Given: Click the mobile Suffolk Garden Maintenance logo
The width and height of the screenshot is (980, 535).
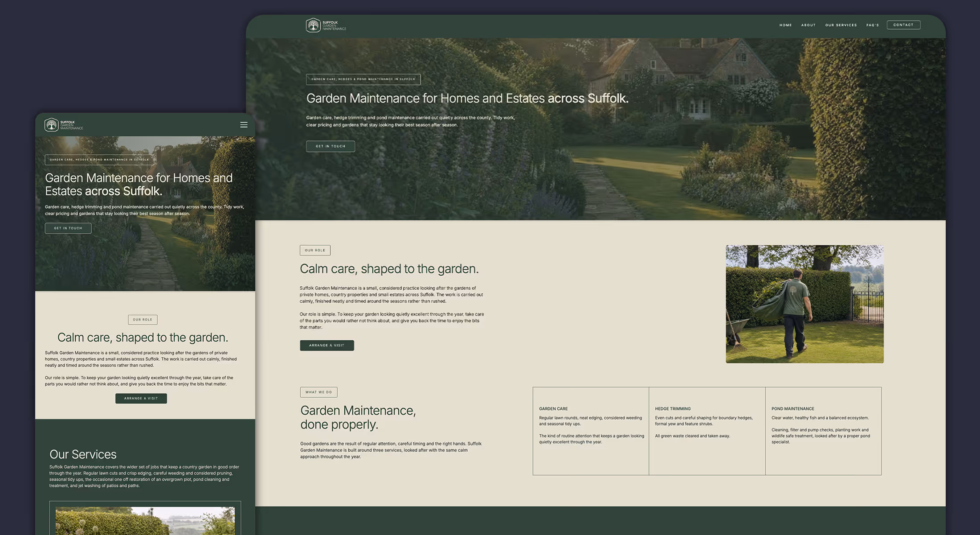Looking at the screenshot, I should coord(64,125).
